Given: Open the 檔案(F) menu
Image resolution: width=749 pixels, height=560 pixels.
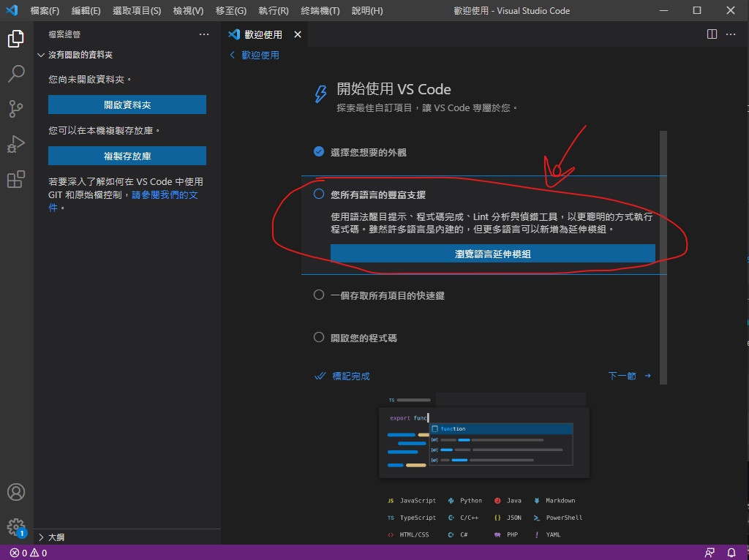Looking at the screenshot, I should tap(45, 10).
